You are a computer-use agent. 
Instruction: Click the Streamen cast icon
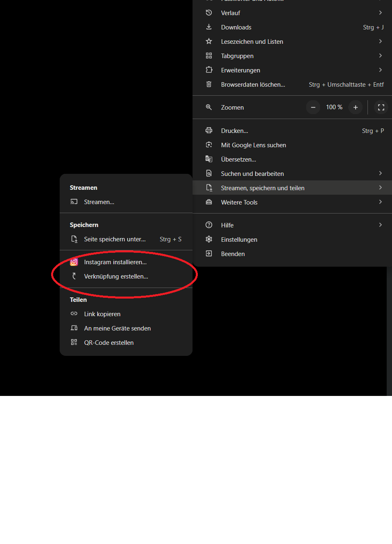tap(74, 202)
